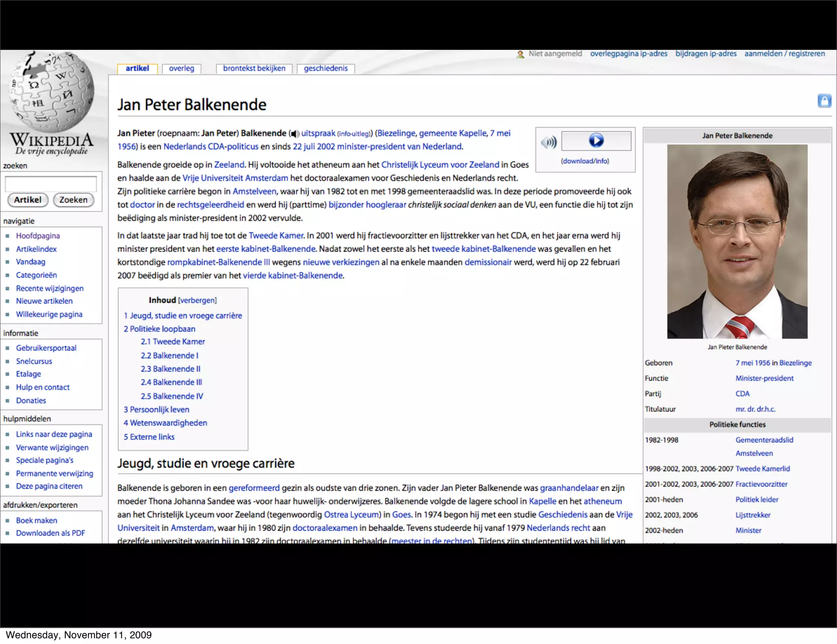Switch to the overleg tab
The image size is (837, 644).
point(181,68)
